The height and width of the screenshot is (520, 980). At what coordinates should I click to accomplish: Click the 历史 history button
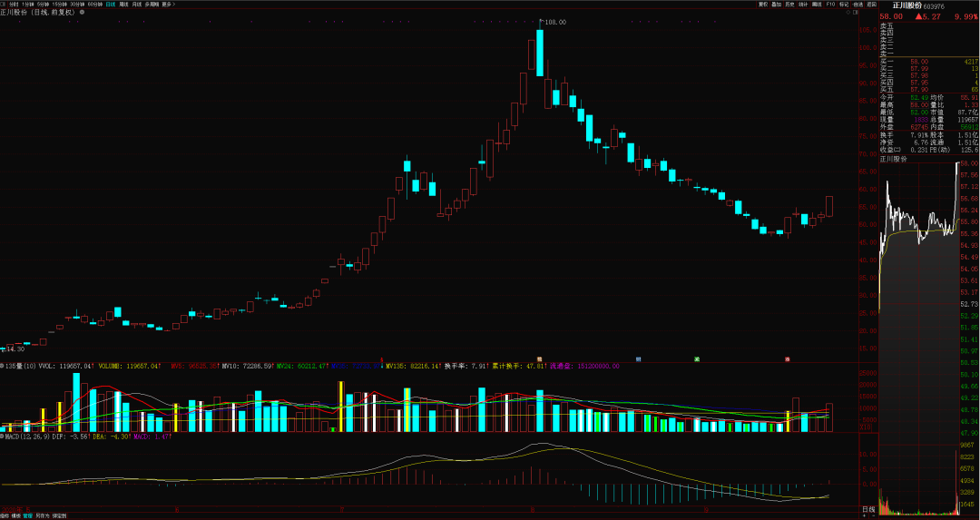790,5
